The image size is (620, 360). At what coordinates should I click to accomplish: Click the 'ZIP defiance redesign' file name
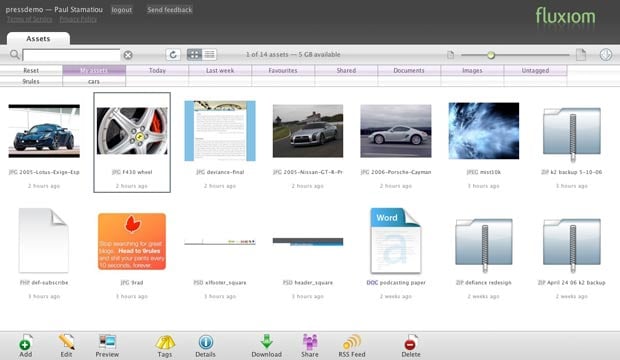tap(484, 282)
